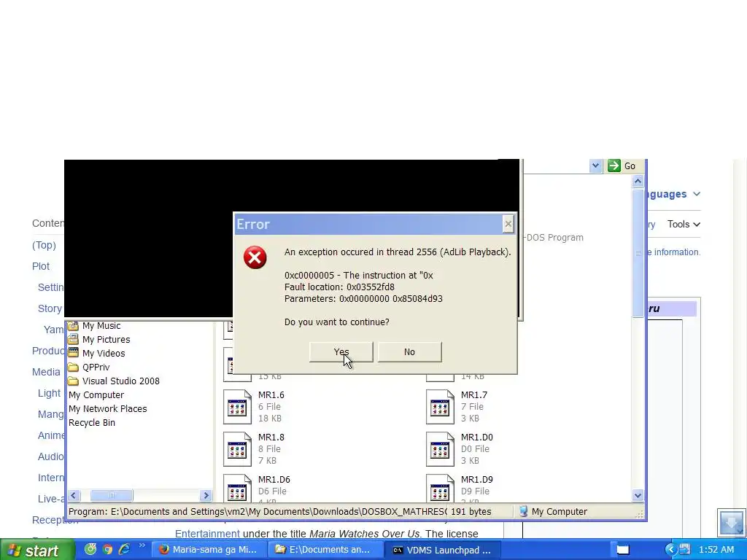Select the MR1.7 file icon

pyautogui.click(x=440, y=407)
